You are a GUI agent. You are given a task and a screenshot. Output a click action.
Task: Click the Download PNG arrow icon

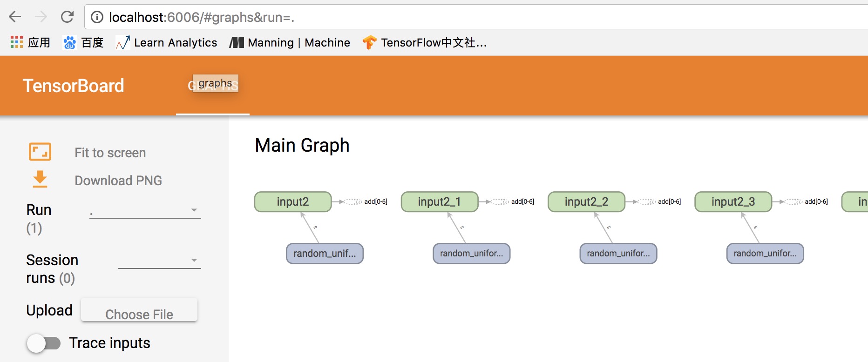(x=40, y=179)
